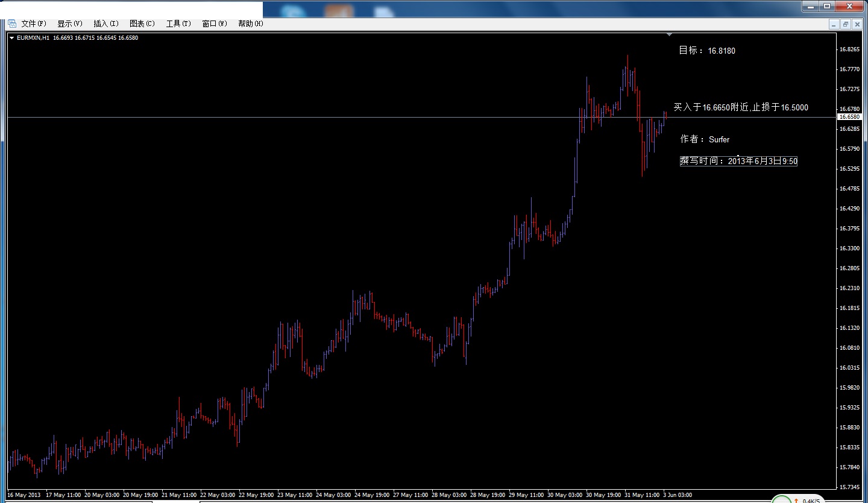Click the blue browser icon in the top taskbar

click(x=291, y=9)
